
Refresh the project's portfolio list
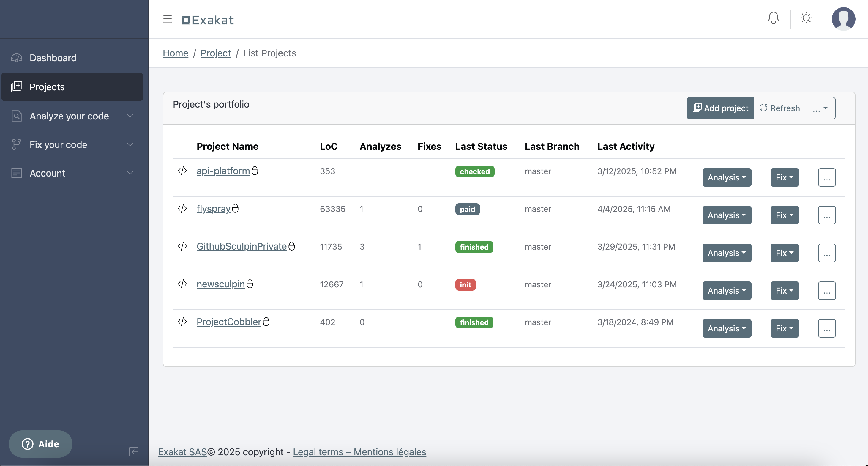click(779, 108)
